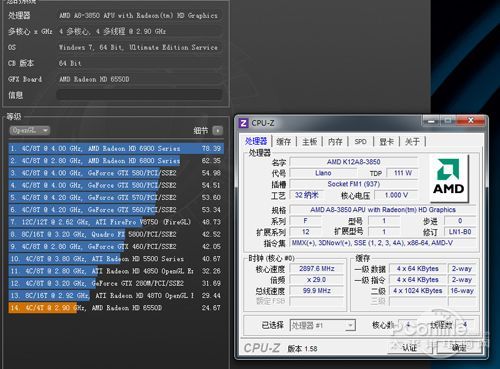Select ranking row 3 GeForce GTX 580 score 54.98
The image size is (500, 369).
pos(116,173)
